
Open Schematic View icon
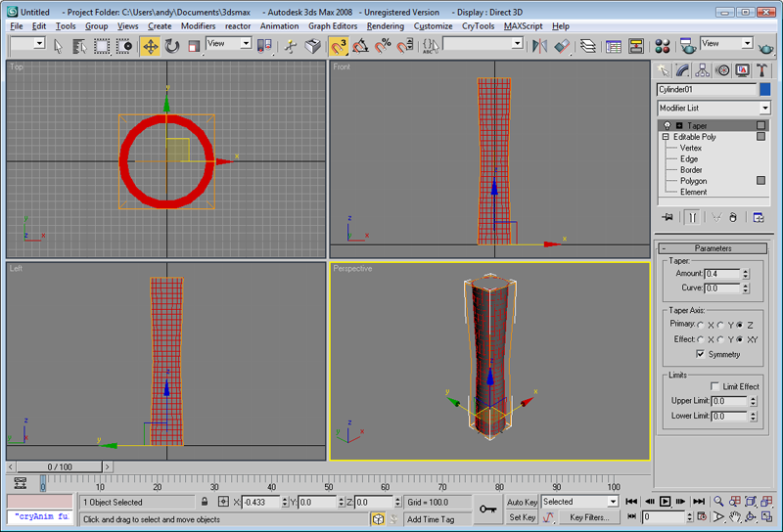coord(635,46)
